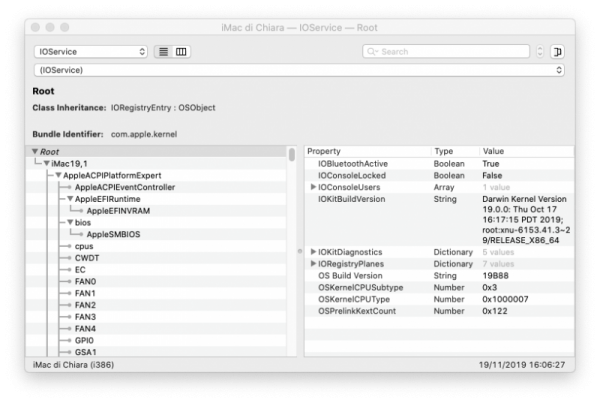Click the timestamp 19/11/2019 16:06:27
600x403 pixels.
pyautogui.click(x=522, y=365)
